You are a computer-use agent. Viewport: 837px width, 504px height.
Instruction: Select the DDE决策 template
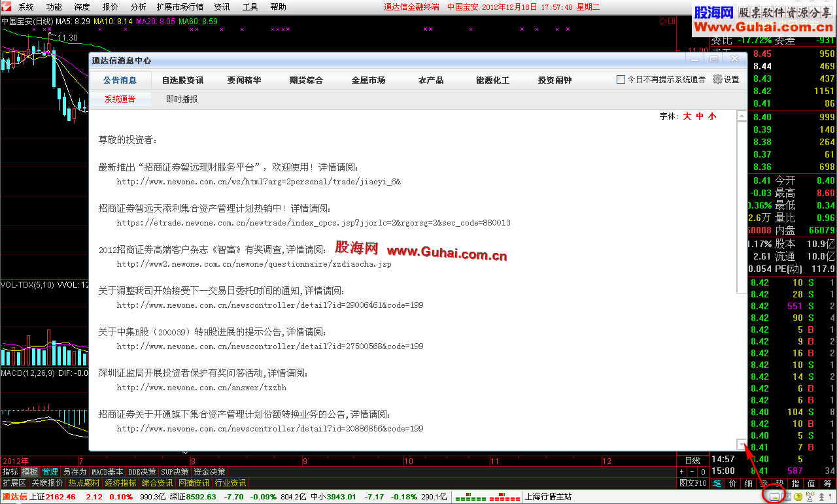point(142,471)
